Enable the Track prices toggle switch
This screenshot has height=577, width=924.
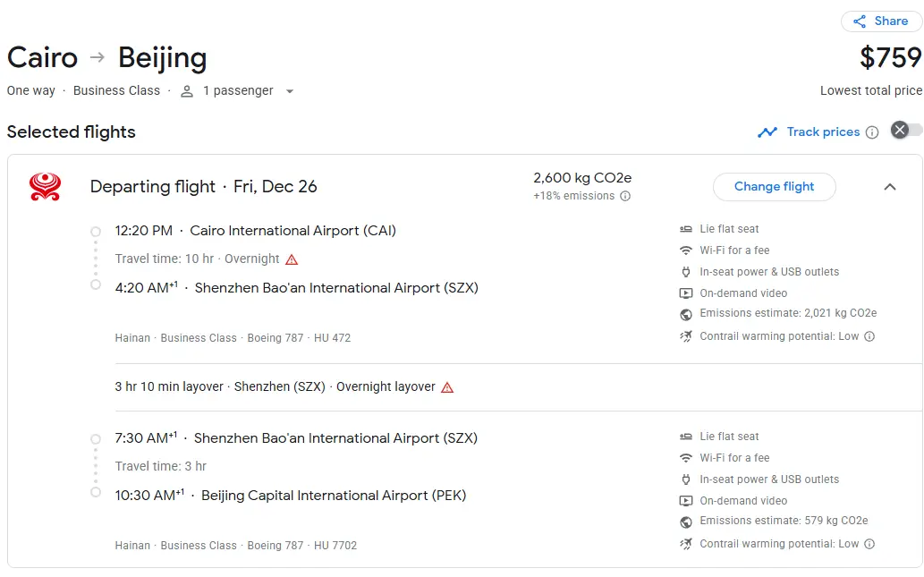(x=906, y=131)
